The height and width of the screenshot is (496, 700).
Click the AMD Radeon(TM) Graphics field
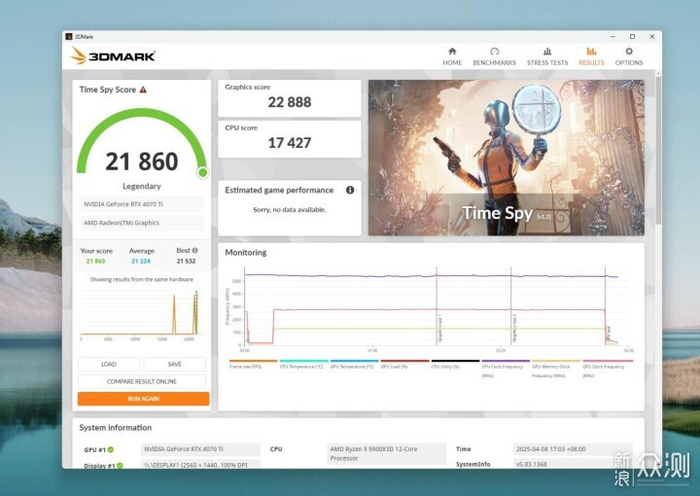[142, 223]
